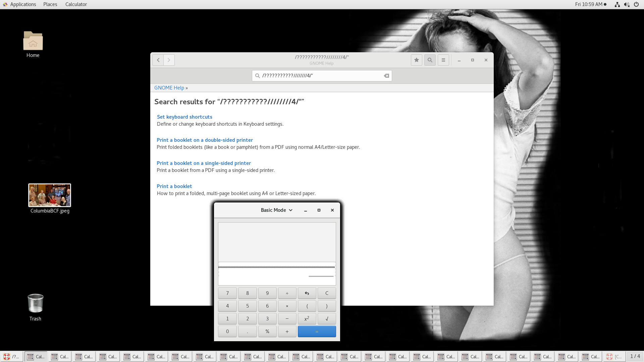
Task: Click the bookmark star icon in GNOME Help
Action: pos(416,60)
